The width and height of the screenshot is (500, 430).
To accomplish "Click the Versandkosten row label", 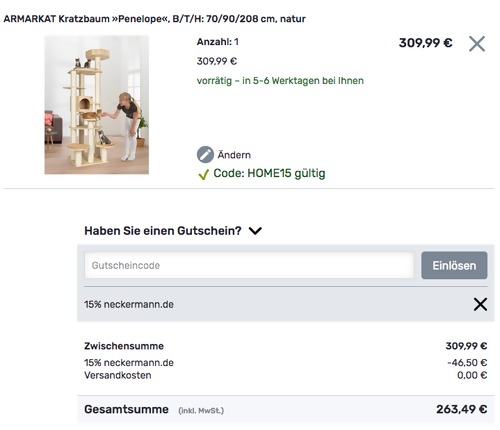I will [x=118, y=375].
